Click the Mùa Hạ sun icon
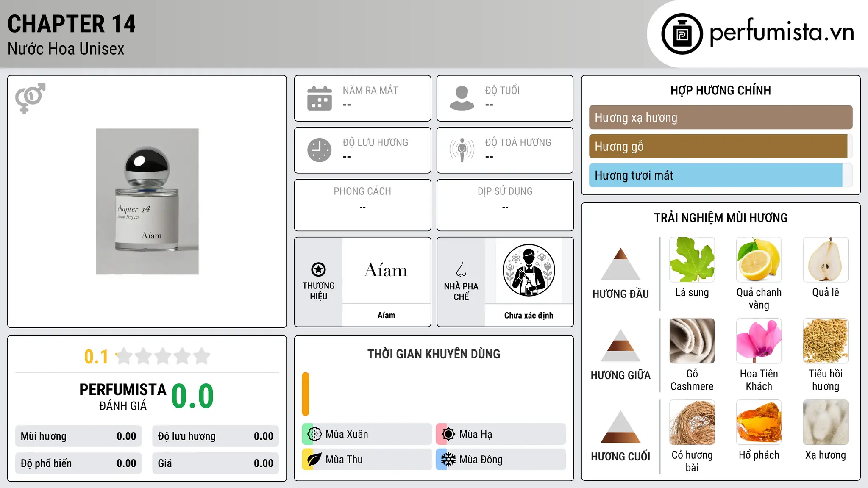 (x=448, y=434)
